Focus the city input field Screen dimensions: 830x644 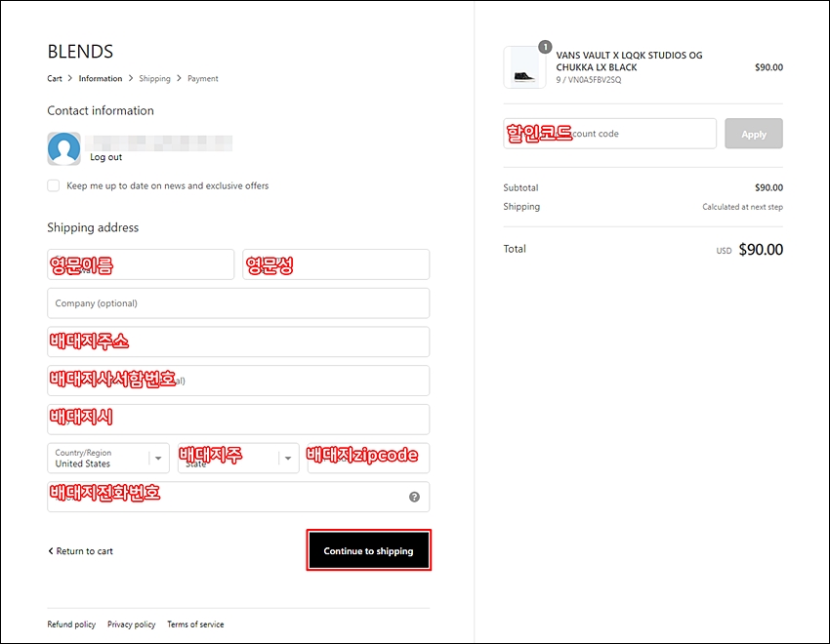coord(238,420)
